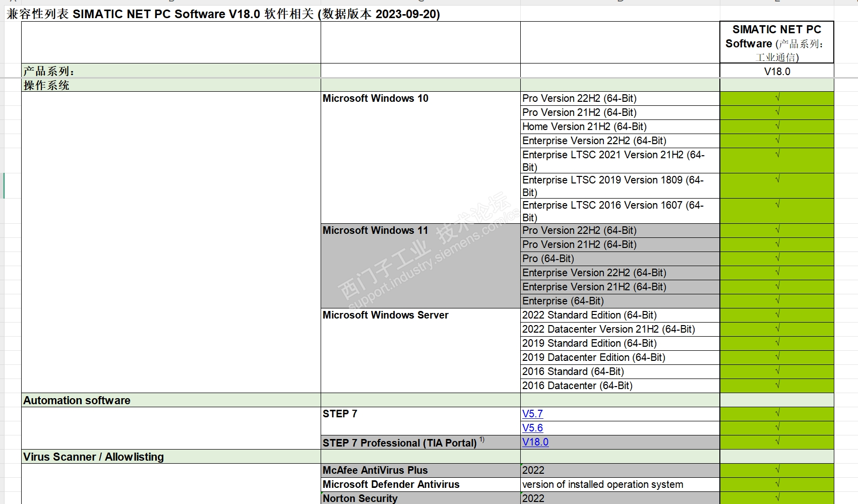Click 'Enterprise LTSC 2016 Version 1607' cell
Image resolution: width=858 pixels, height=504 pixels.
tap(620, 211)
